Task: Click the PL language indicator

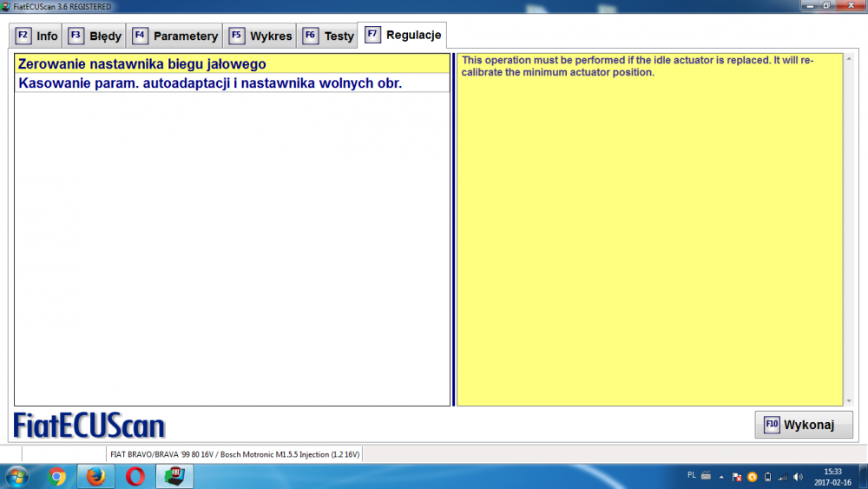Action: [692, 475]
